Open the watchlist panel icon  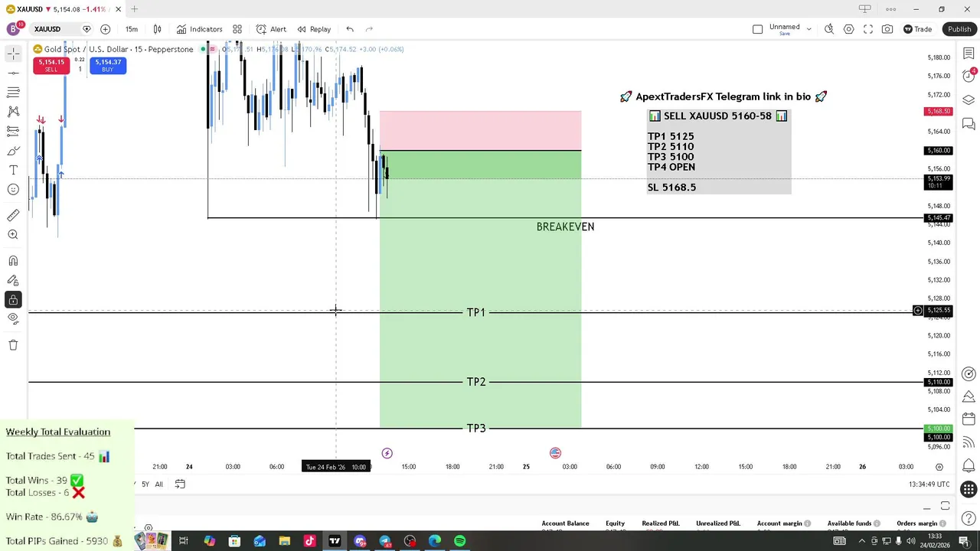click(969, 54)
